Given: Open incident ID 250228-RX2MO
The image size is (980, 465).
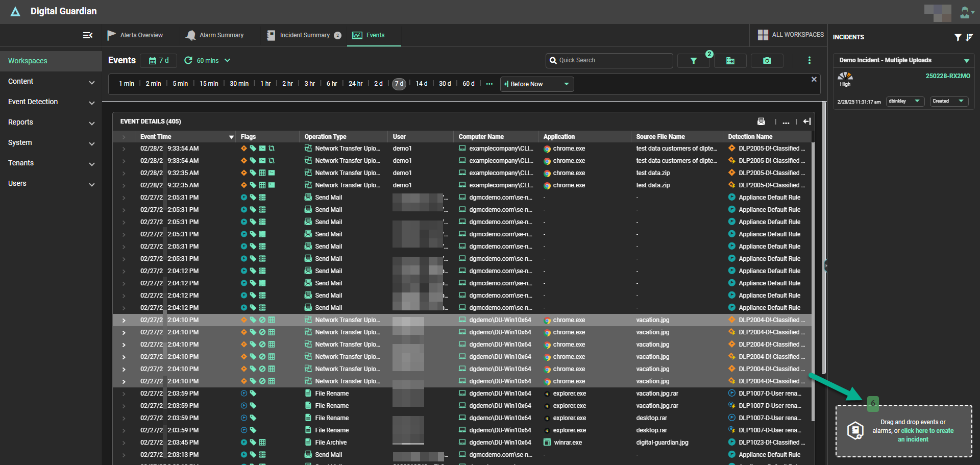Looking at the screenshot, I should click(x=948, y=76).
